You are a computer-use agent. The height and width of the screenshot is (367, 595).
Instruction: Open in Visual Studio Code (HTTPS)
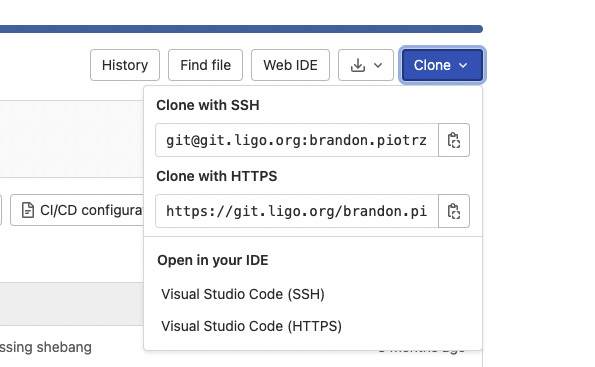tap(252, 326)
